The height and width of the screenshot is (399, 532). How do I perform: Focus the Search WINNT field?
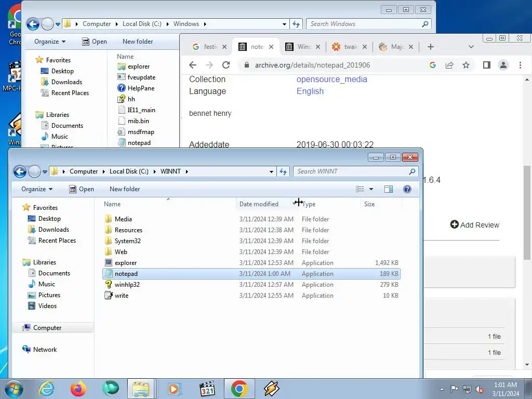(x=352, y=171)
